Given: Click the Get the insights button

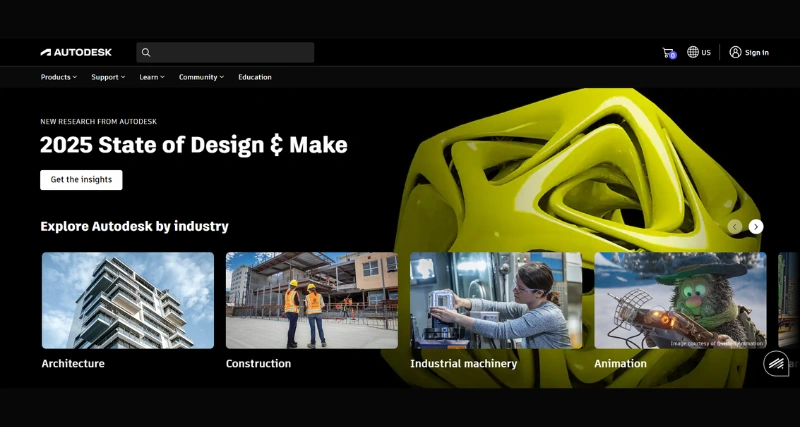Looking at the screenshot, I should (x=81, y=180).
